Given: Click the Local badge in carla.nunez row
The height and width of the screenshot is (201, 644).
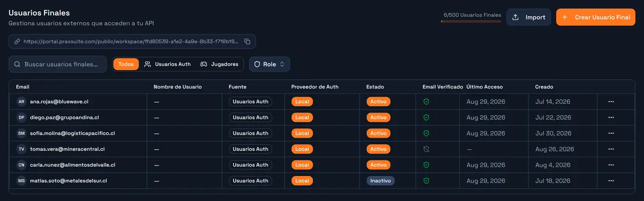Looking at the screenshot, I should click(x=302, y=165).
